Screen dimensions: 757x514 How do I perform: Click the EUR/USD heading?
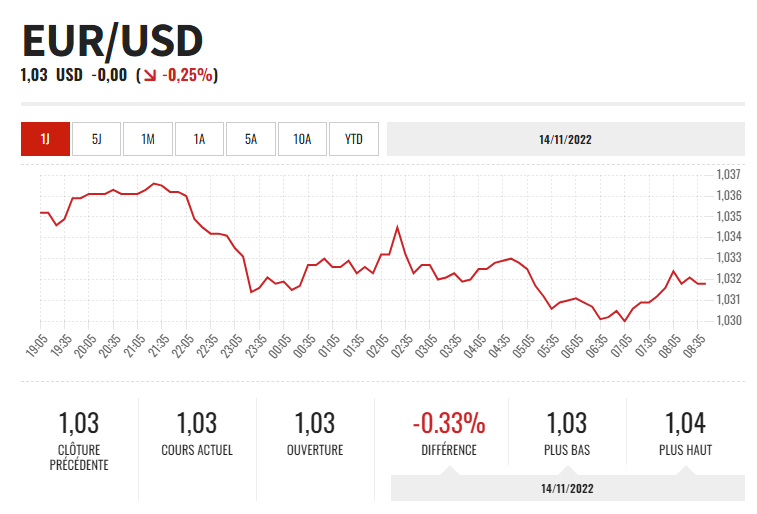coord(112,40)
